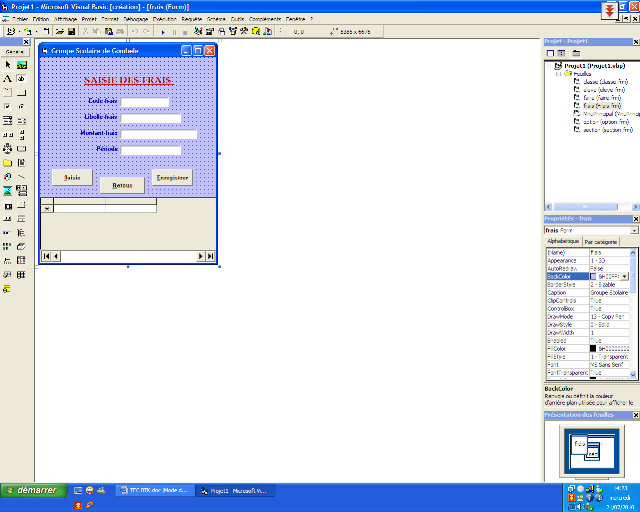Collapse the Feuilles folder in project tree
This screenshot has height=512, width=640.
tap(558, 73)
